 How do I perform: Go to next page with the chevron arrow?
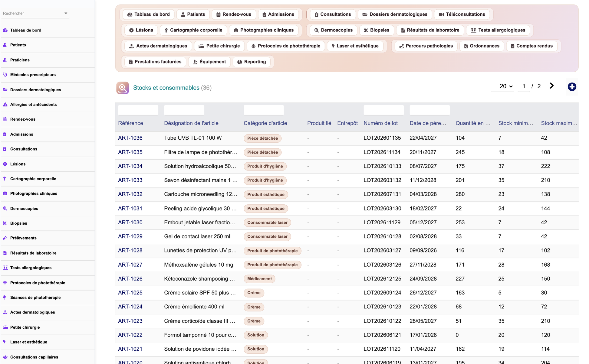tap(551, 86)
